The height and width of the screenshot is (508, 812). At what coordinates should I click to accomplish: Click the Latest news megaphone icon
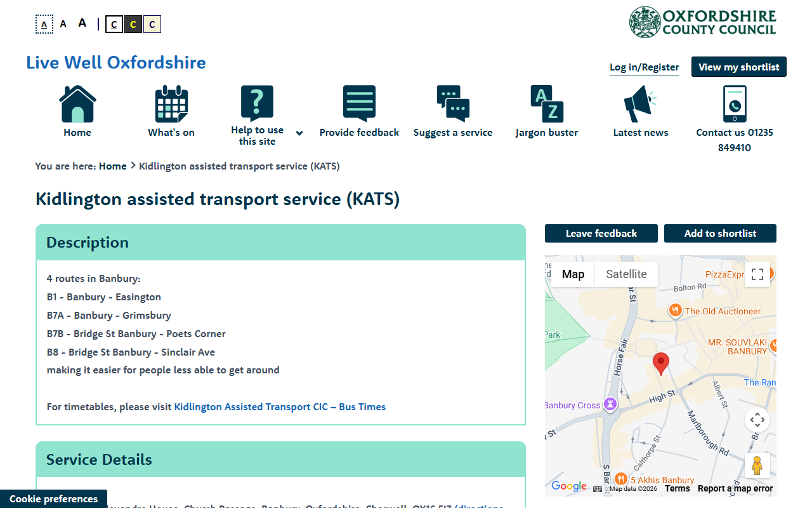(x=640, y=104)
